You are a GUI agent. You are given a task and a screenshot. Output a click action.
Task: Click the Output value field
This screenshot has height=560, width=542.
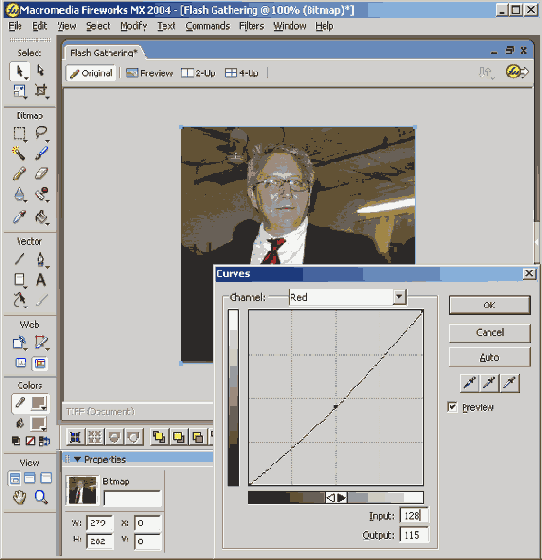[413, 535]
